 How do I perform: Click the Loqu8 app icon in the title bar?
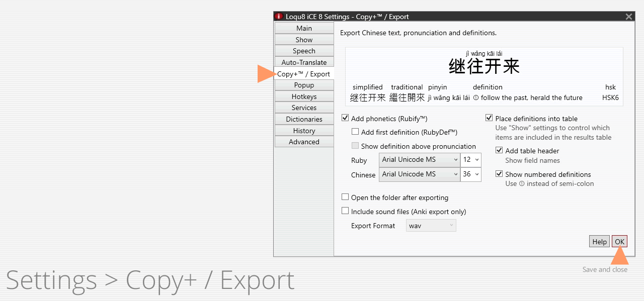(278, 16)
